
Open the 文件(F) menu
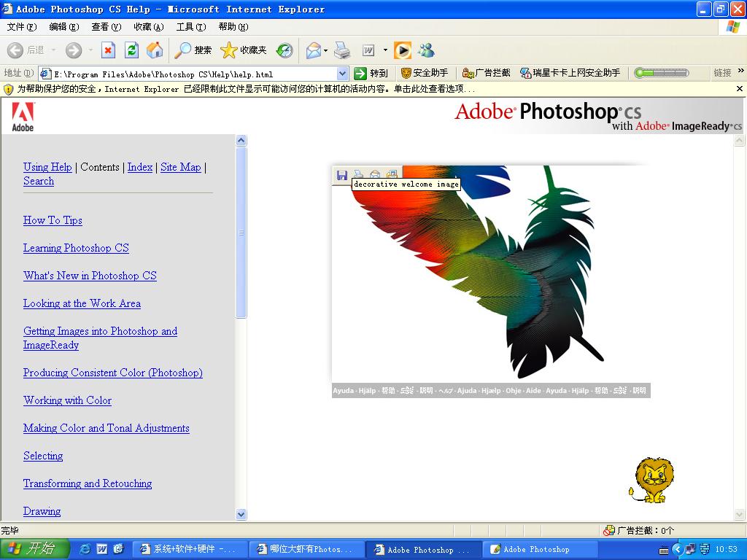click(22, 27)
